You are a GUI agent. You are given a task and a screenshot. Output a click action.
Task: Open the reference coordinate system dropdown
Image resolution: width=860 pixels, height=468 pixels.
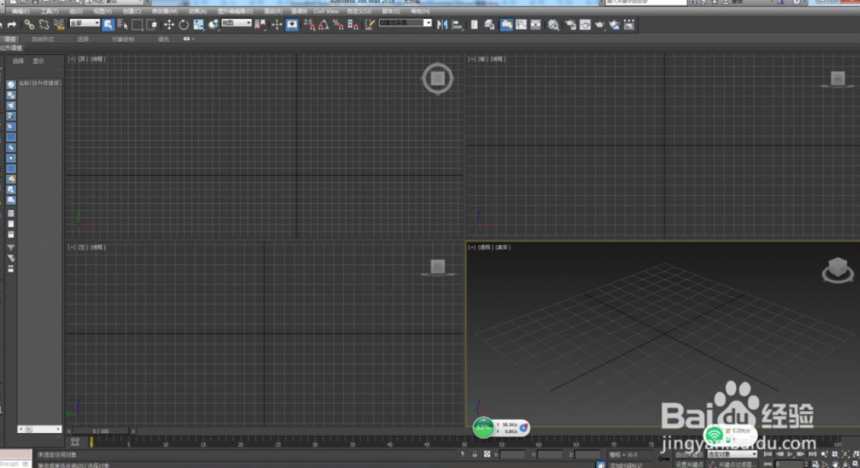[x=236, y=23]
